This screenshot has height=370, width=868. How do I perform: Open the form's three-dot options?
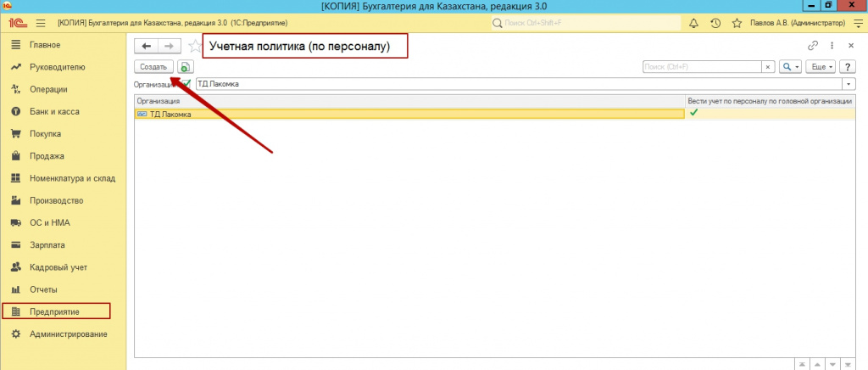pyautogui.click(x=832, y=46)
